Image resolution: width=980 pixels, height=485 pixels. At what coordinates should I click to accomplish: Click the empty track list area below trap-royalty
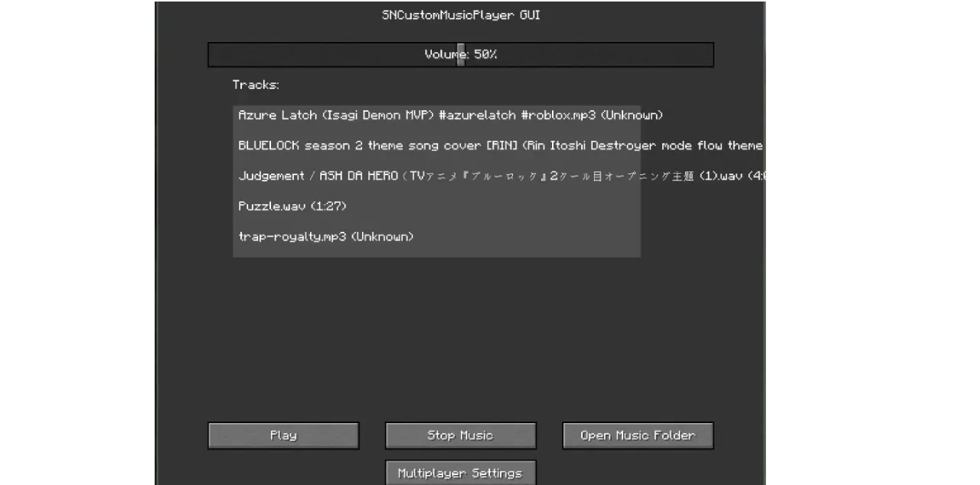(436, 252)
